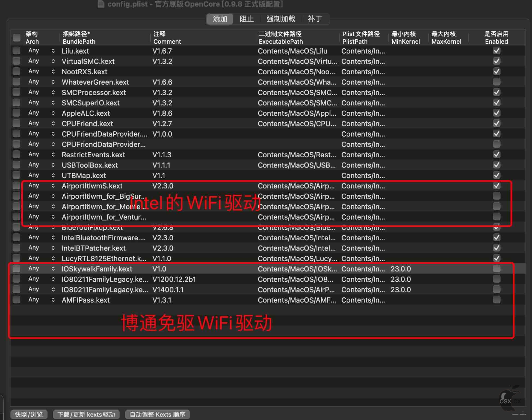This screenshot has height=420, width=532.
Task: Toggle Enabled checkbox for Lilu.kext
Action: [x=496, y=51]
